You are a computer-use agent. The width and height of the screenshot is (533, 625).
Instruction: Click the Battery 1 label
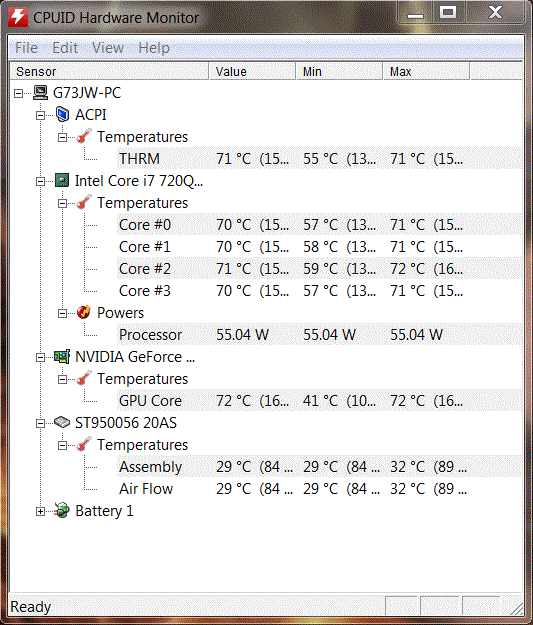[x=104, y=511]
